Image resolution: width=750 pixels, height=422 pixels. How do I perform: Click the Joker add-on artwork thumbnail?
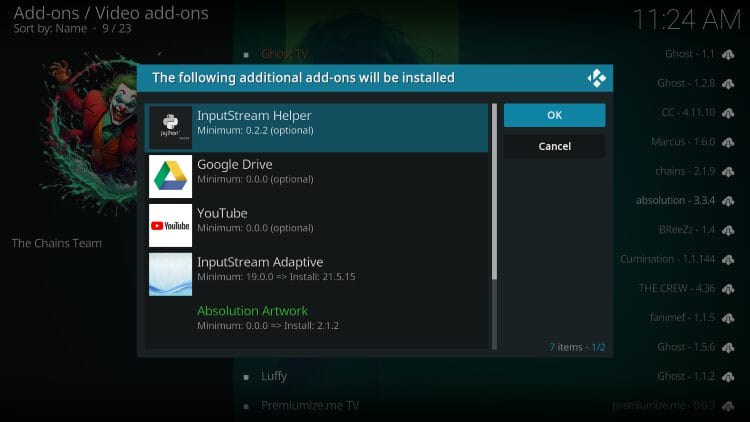90,134
